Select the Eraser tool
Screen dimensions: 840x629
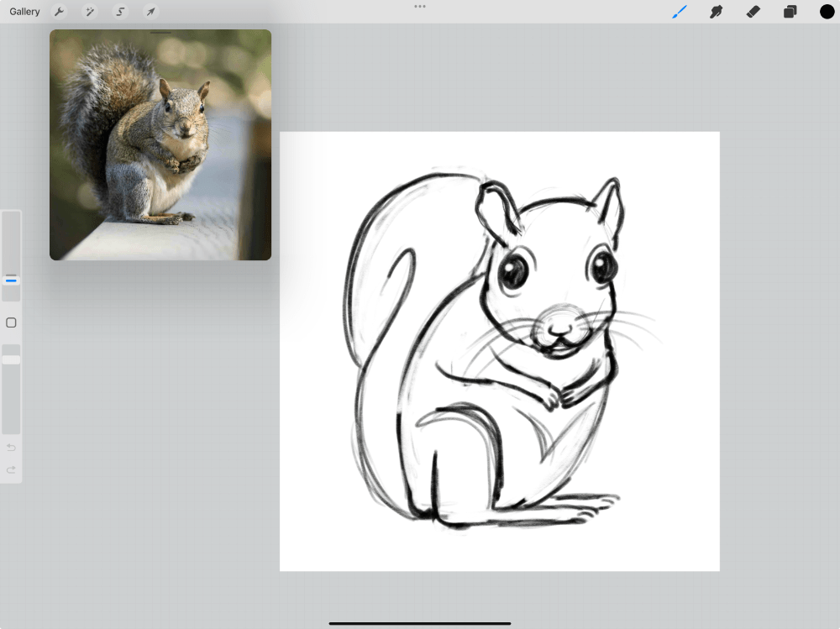point(753,12)
